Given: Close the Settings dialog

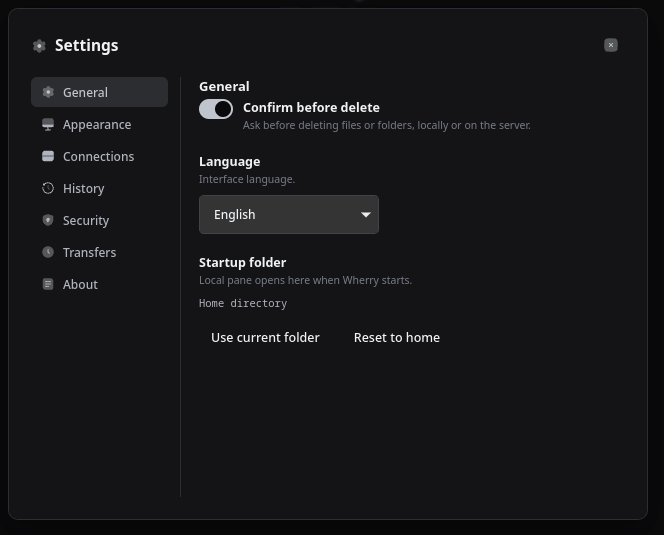Looking at the screenshot, I should (611, 45).
